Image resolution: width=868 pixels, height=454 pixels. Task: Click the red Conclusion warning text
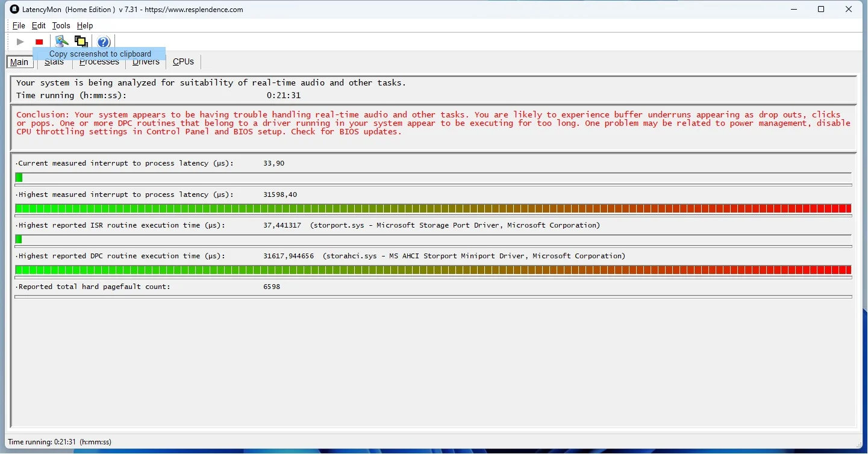coord(433,123)
